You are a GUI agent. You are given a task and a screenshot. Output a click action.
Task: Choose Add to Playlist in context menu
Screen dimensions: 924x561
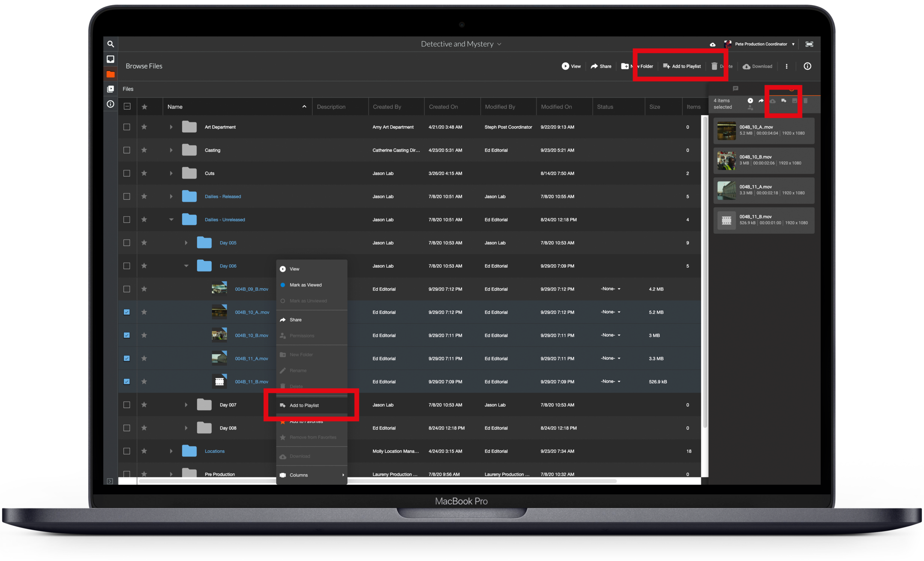(304, 406)
